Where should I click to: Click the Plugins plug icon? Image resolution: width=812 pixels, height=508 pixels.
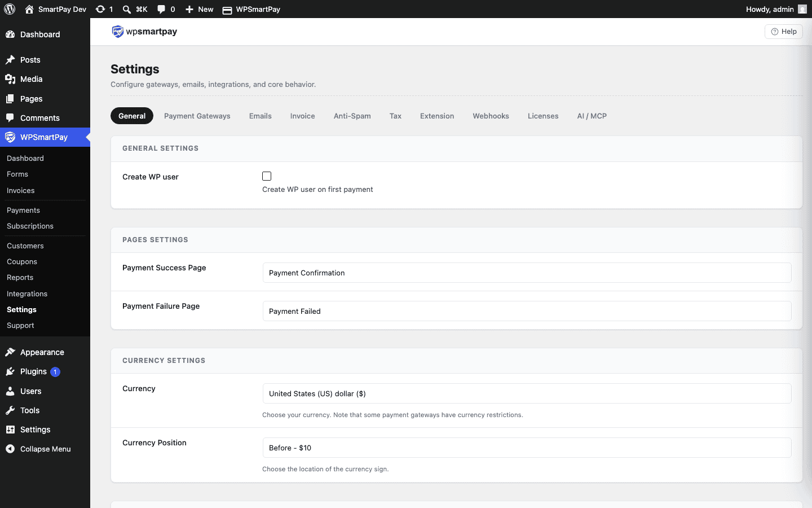click(10, 371)
